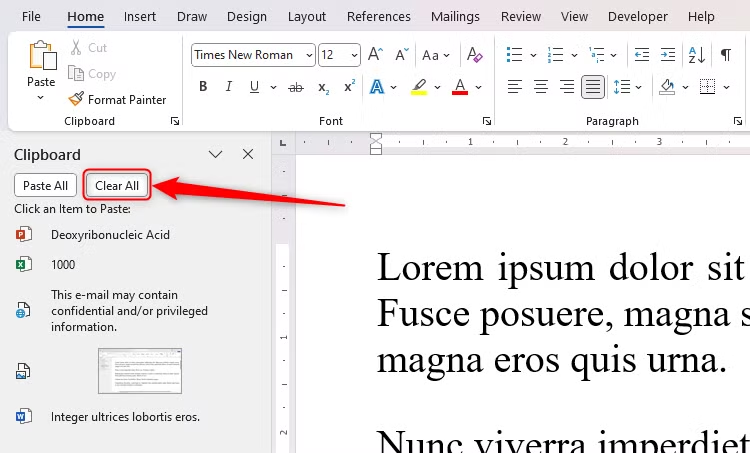Viewport: 750px width, 453px height.
Task: Click the PowerPoint icon beside Deoxyribonucleic Acid
Action: (23, 235)
